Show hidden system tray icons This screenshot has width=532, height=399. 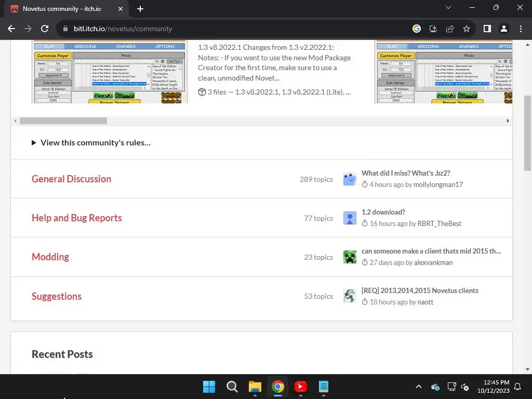(x=419, y=387)
